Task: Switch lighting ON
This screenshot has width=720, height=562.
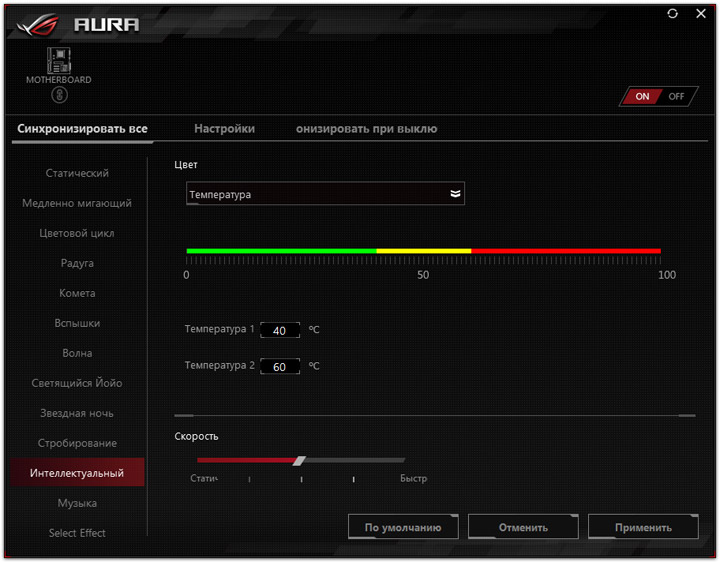Action: 642,96
